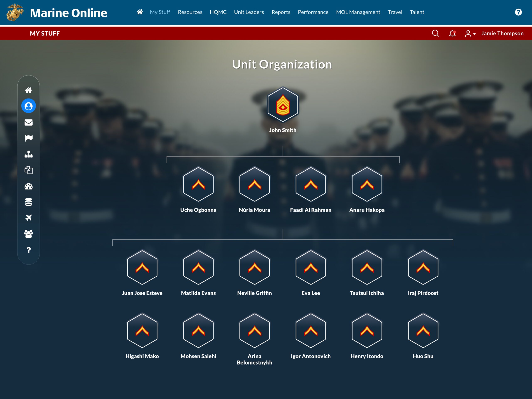Select Núria Moura's rank hexagon
The width and height of the screenshot is (532, 399).
click(x=254, y=184)
